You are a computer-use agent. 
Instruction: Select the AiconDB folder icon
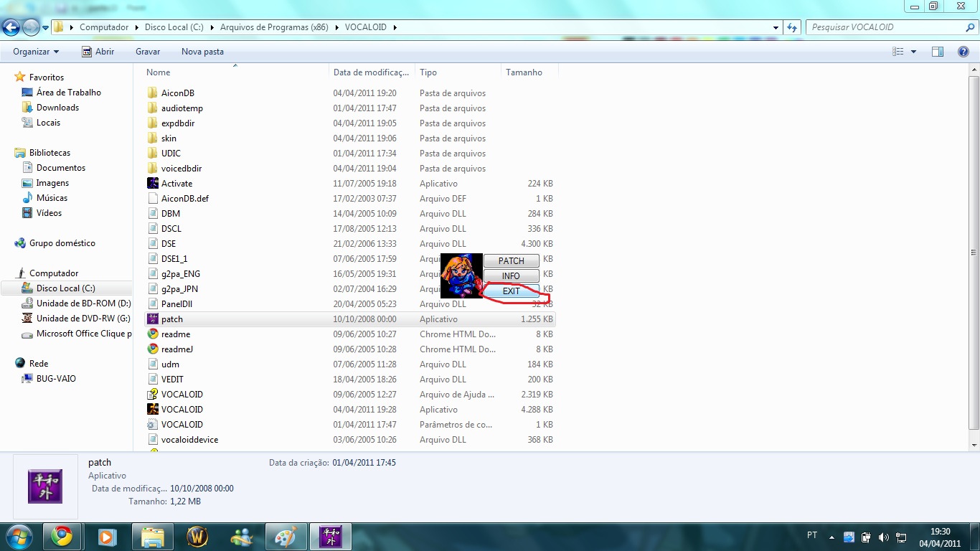(152, 93)
